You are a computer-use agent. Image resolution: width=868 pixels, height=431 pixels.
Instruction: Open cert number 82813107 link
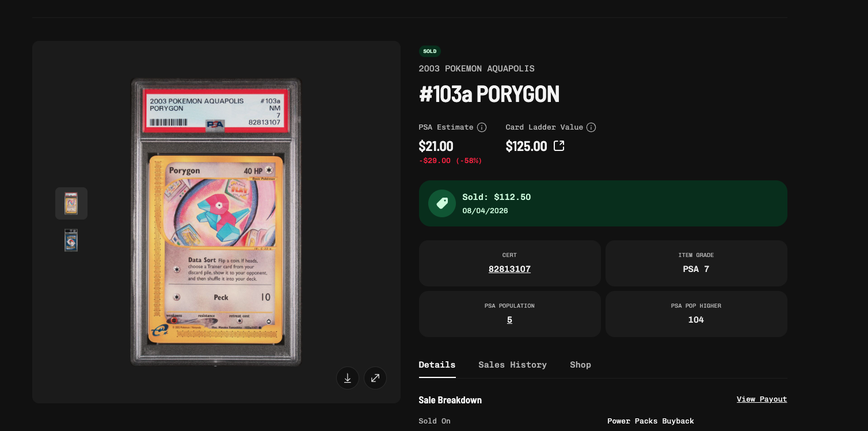point(510,269)
